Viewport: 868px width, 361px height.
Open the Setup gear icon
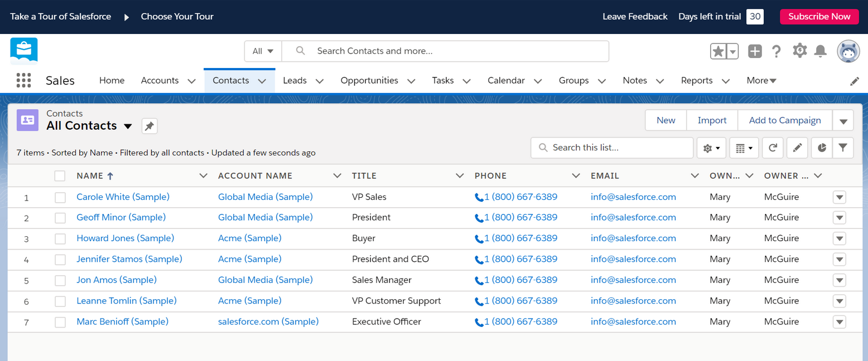coord(799,51)
